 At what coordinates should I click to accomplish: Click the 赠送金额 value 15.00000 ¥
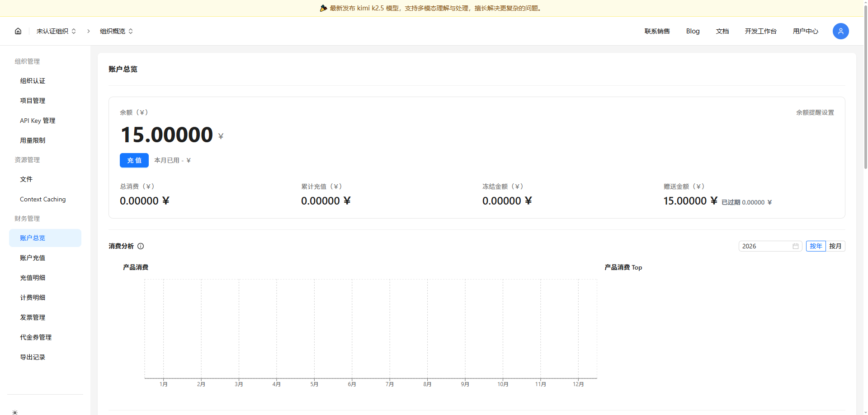(x=690, y=201)
